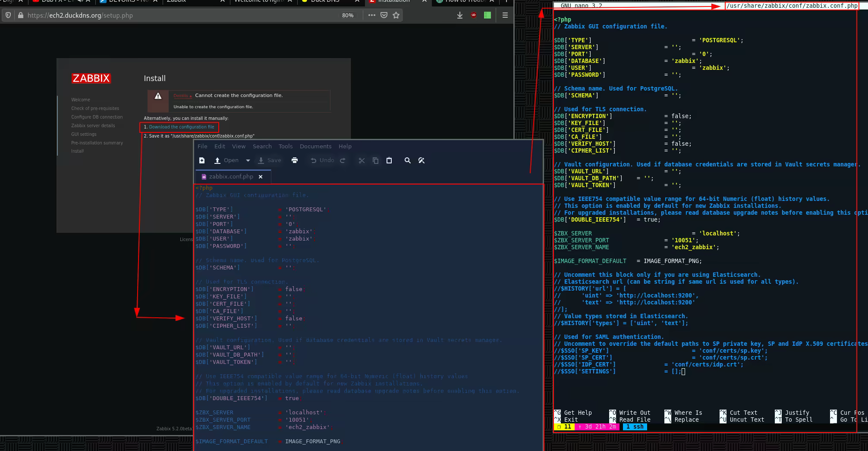Click '1 ssh' window in terminal status bar
This screenshot has height=451, width=868.
635,427
